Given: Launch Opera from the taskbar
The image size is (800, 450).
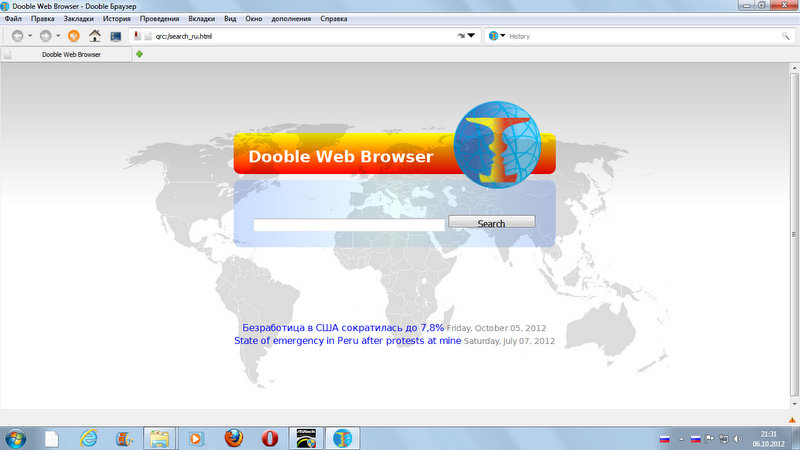Looking at the screenshot, I should (x=269, y=438).
